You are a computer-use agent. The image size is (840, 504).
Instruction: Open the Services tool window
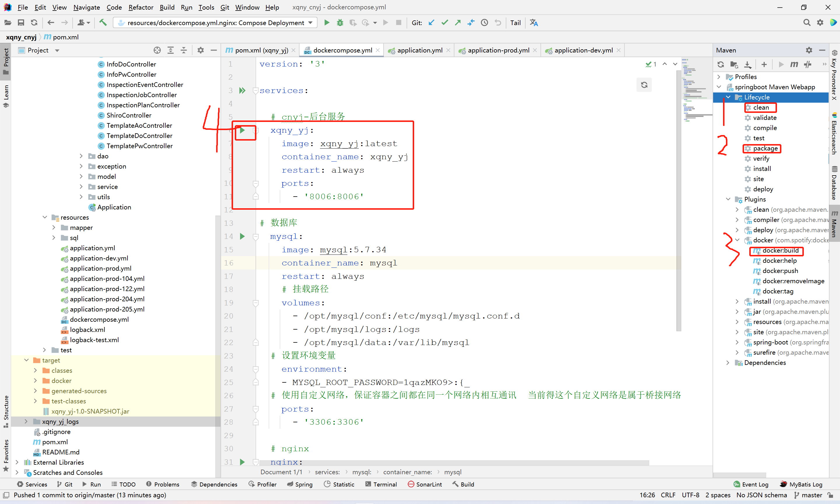(x=32, y=484)
